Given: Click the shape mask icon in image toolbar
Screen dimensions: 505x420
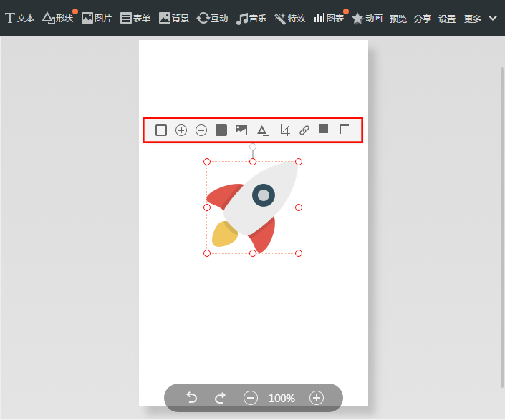Looking at the screenshot, I should click(x=263, y=130).
